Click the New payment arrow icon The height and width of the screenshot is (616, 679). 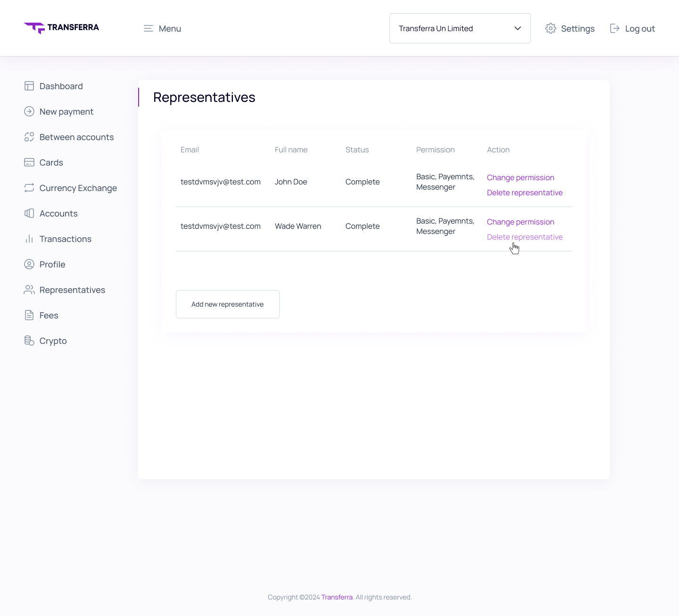coord(29,111)
